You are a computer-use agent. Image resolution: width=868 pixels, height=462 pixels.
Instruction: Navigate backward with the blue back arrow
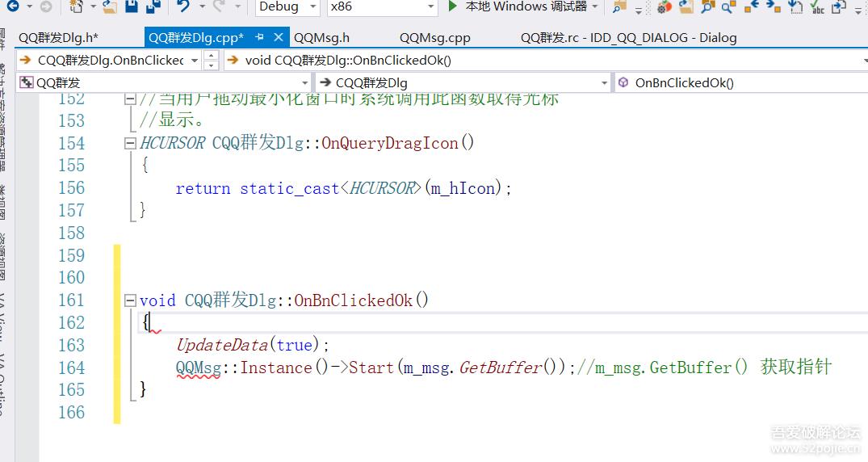[12, 6]
